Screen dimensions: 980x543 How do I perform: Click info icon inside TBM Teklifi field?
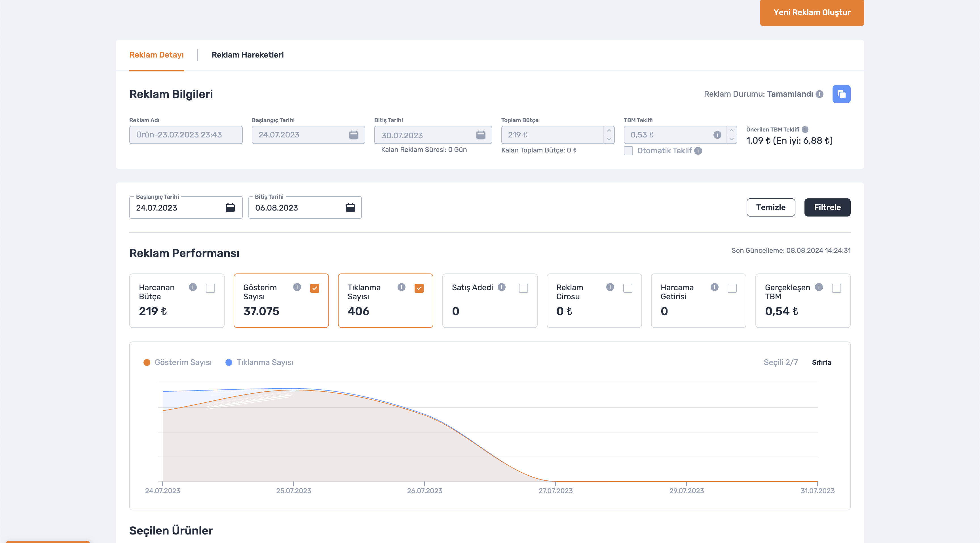coord(717,135)
